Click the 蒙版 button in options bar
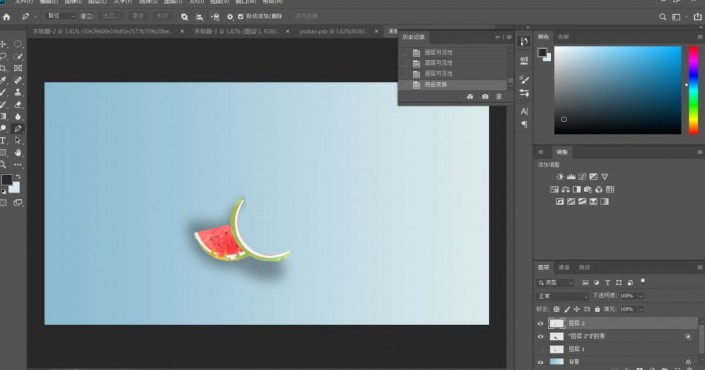The image size is (705, 370). click(137, 16)
